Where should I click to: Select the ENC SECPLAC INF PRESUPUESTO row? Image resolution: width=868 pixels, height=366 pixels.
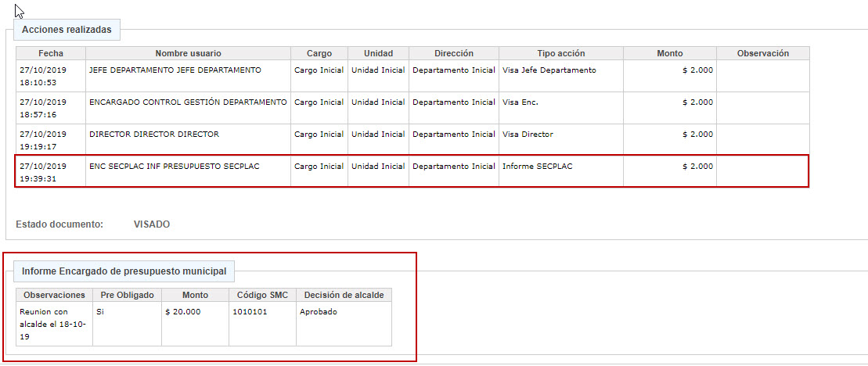click(x=412, y=171)
